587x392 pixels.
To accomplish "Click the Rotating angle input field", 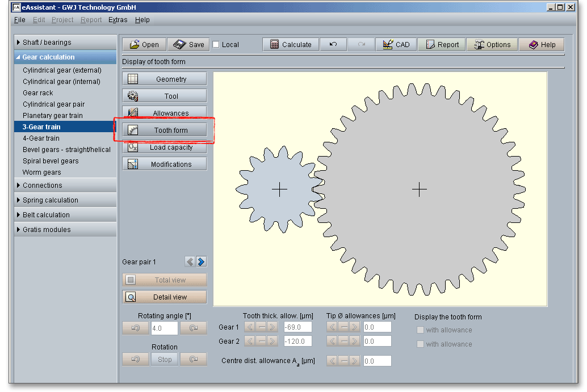I will click(164, 328).
